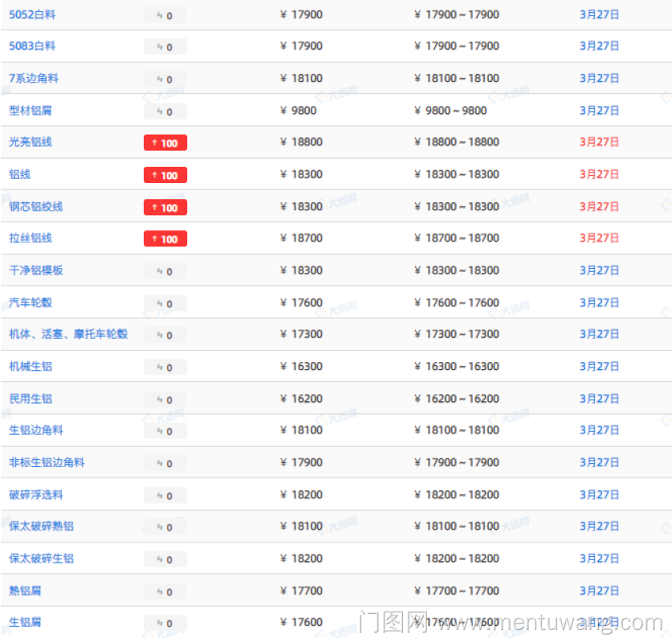This screenshot has width=672, height=642.
Task: Click the ¥16300 price for 机械生铝
Action: (301, 367)
